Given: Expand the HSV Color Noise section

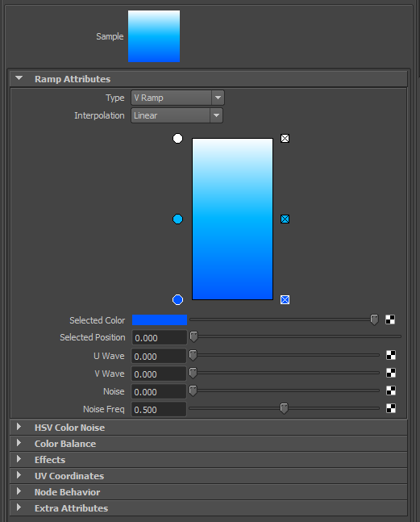Looking at the screenshot, I should pyautogui.click(x=19, y=427).
